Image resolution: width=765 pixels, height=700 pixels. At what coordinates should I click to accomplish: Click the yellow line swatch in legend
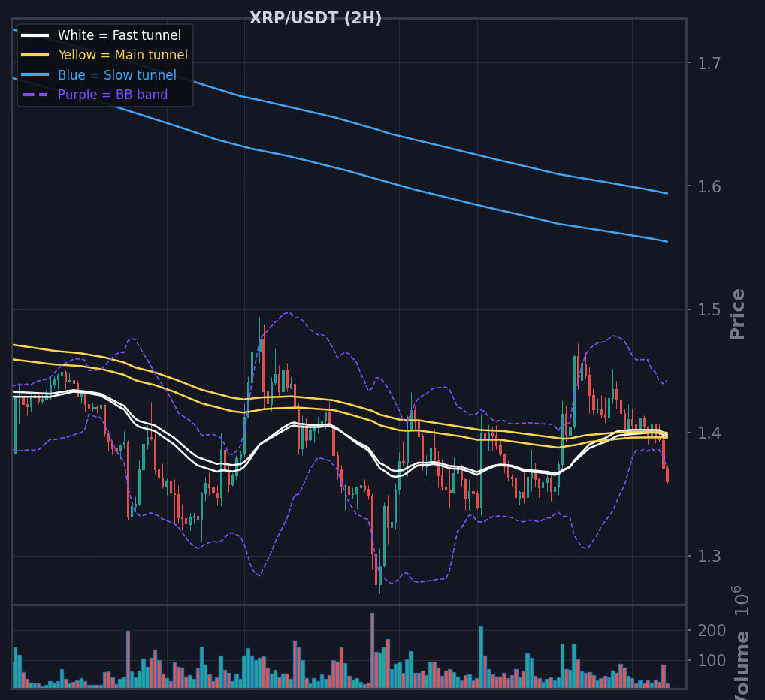coord(35,55)
